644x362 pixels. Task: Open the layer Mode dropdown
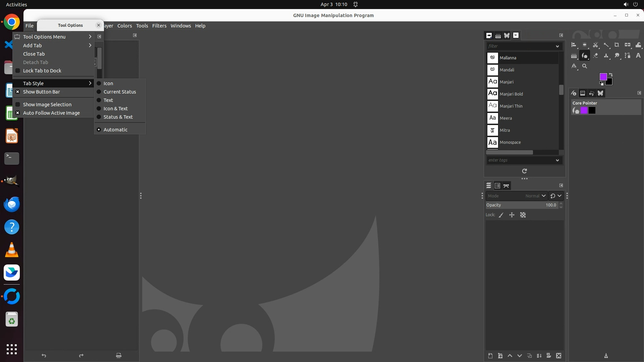coord(517,196)
